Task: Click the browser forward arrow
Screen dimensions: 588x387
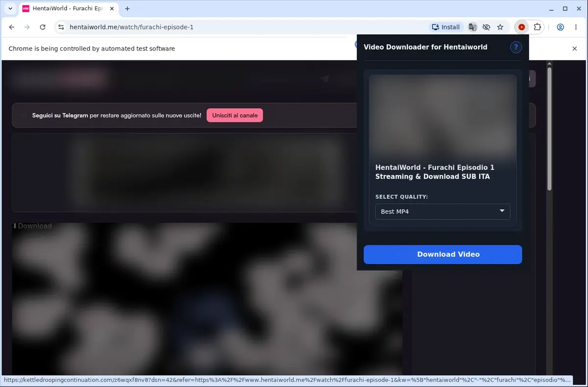Action: (27, 27)
